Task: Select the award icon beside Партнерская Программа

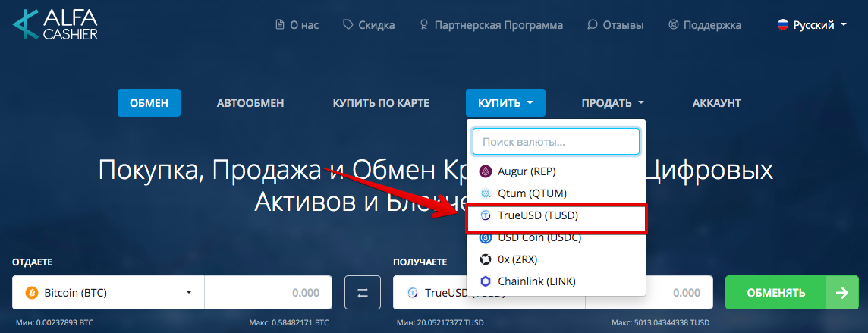Action: pos(425,25)
